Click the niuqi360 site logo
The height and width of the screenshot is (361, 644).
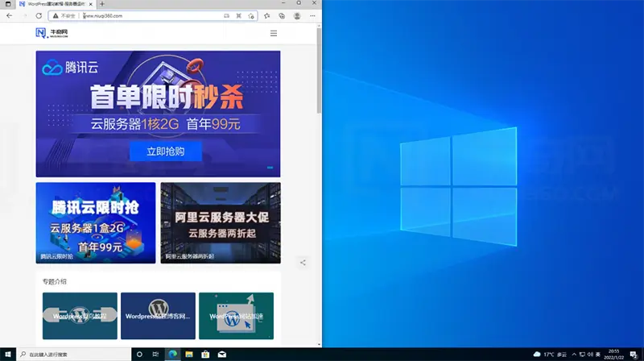[x=52, y=33]
